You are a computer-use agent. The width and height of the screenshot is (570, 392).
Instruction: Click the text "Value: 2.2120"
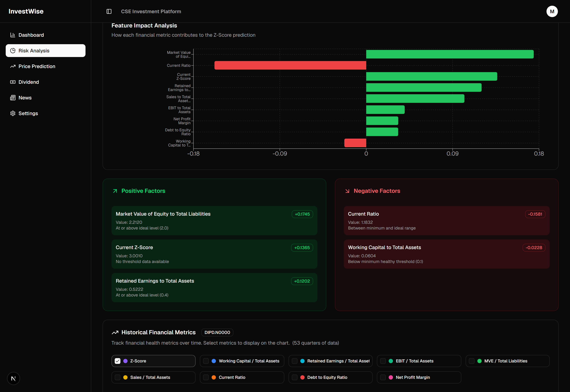[129, 222]
